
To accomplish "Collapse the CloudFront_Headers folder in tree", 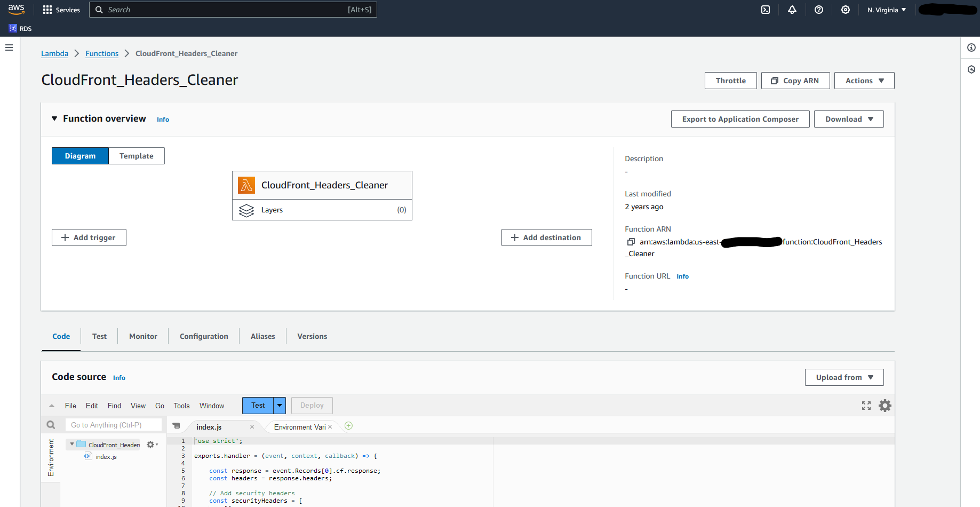I will point(72,444).
